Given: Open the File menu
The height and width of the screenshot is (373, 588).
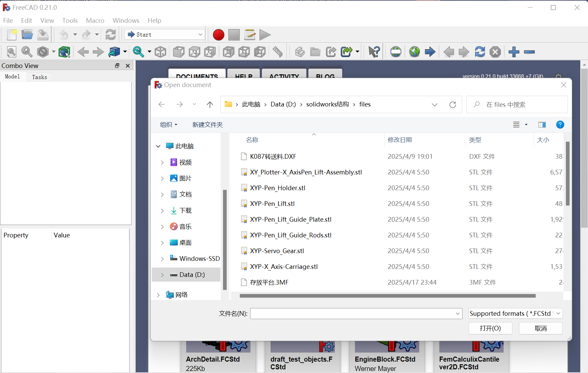Looking at the screenshot, I should click(x=8, y=20).
